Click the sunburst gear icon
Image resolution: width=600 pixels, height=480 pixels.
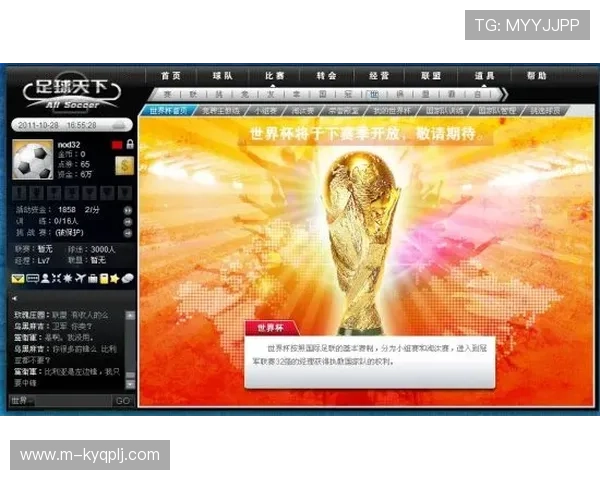click(68, 278)
